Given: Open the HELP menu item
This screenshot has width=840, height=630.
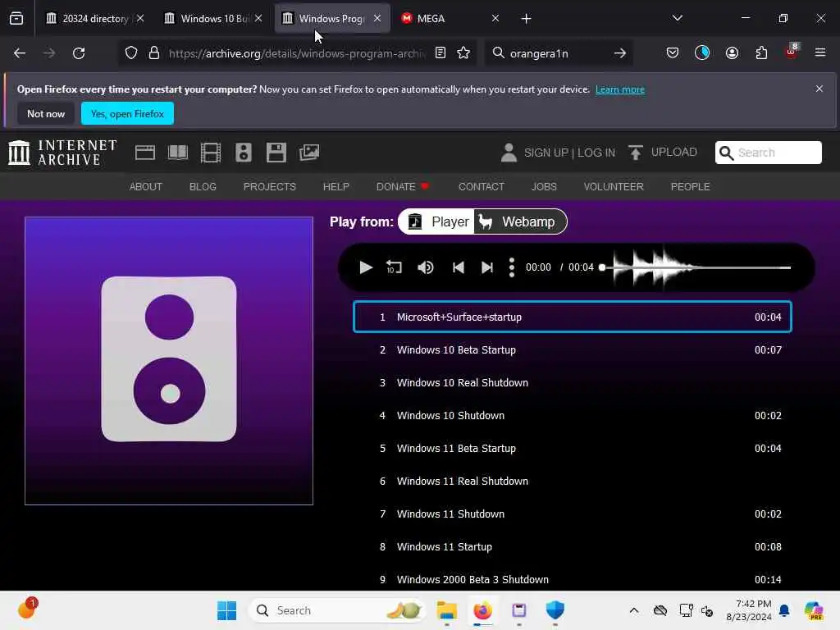Looking at the screenshot, I should pos(336,186).
